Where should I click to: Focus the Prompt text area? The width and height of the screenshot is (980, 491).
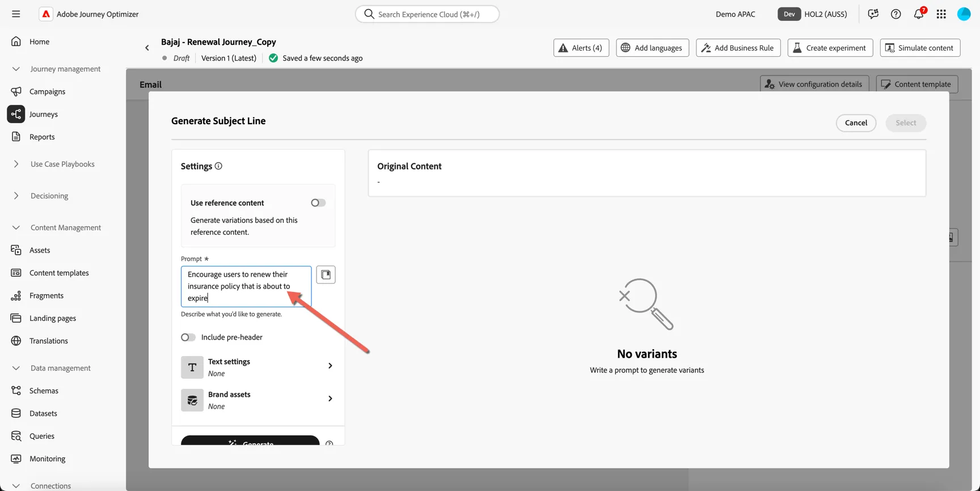(246, 286)
